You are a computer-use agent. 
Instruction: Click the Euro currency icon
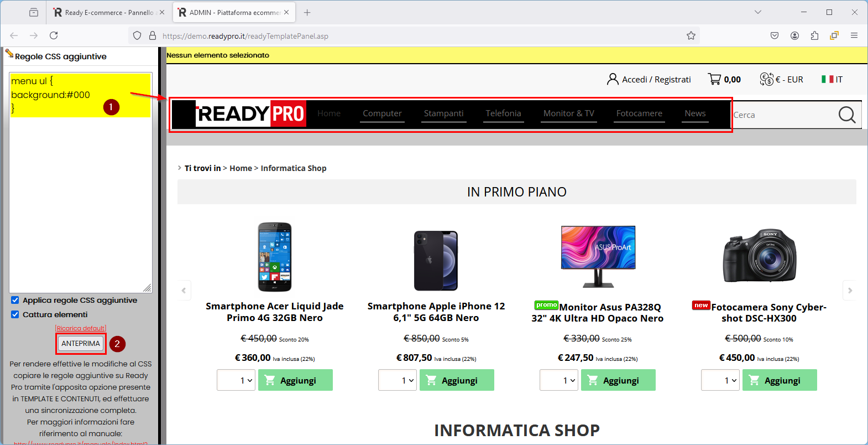click(x=766, y=79)
